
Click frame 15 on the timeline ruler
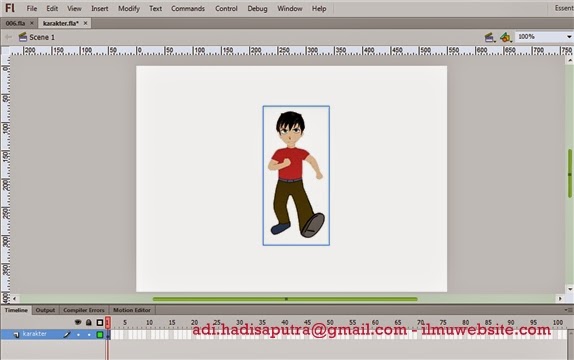(172, 322)
